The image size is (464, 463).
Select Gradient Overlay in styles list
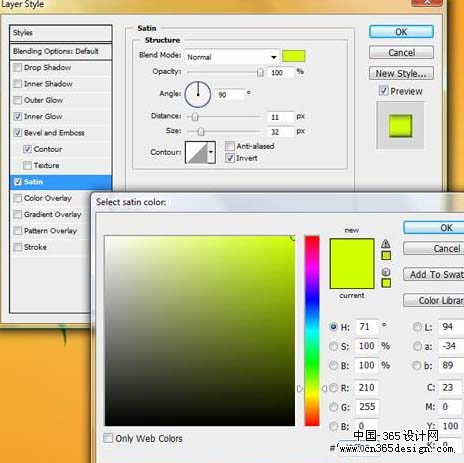(x=53, y=214)
